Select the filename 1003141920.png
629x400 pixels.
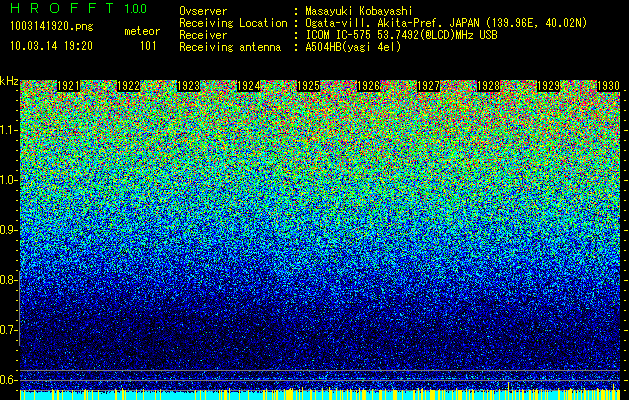52,26
